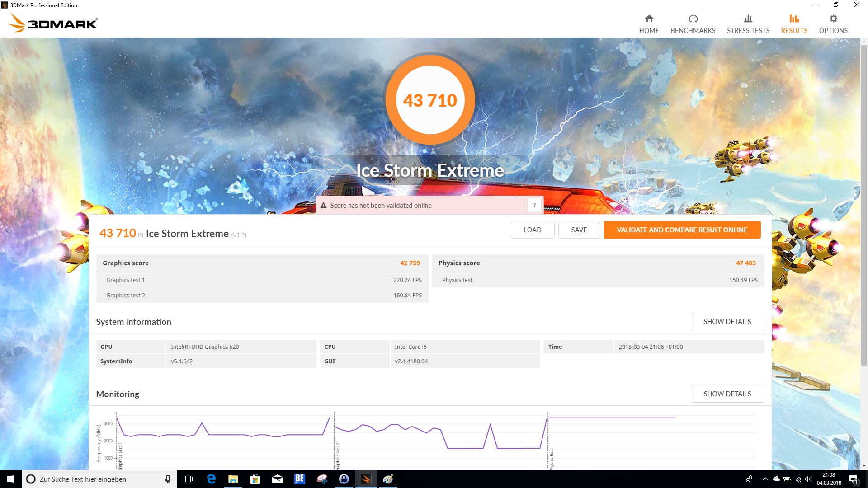The image size is (868, 488).
Task: Open Microsoft Store from taskbar
Action: (255, 479)
